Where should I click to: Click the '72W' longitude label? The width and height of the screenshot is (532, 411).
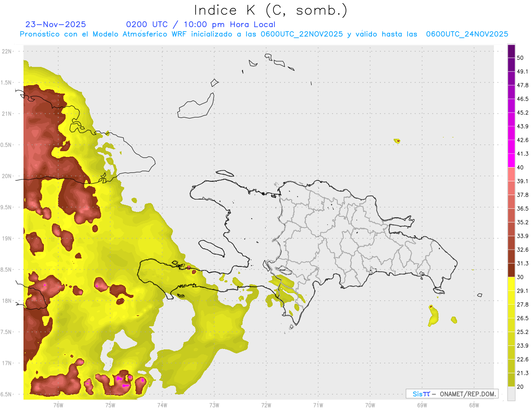pos(266,405)
